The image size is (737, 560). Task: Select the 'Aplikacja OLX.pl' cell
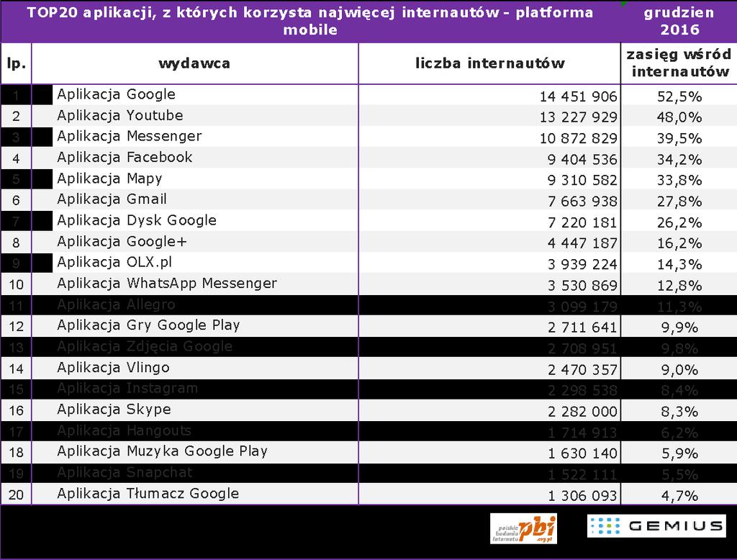point(114,263)
